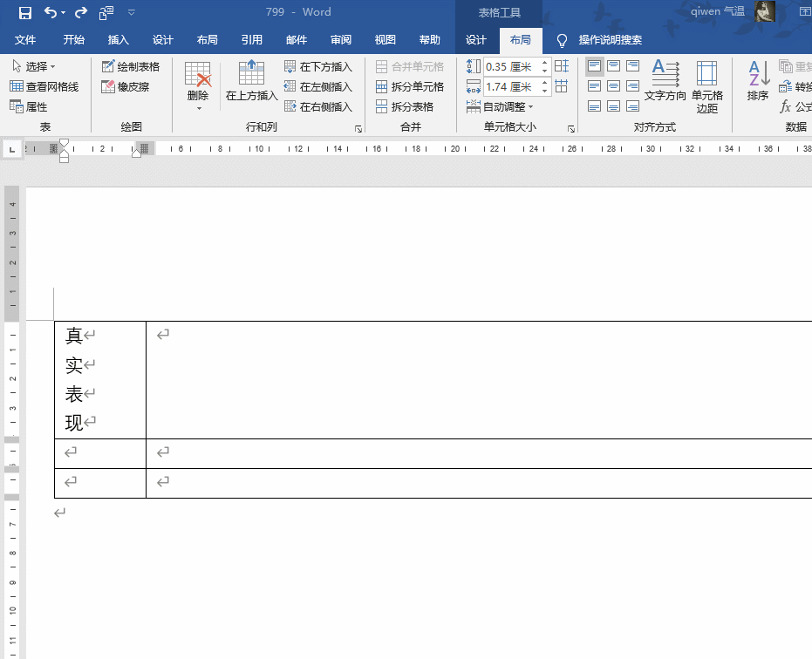Click 拆分单元格 to split the cell
This screenshot has height=659, width=812.
point(410,86)
